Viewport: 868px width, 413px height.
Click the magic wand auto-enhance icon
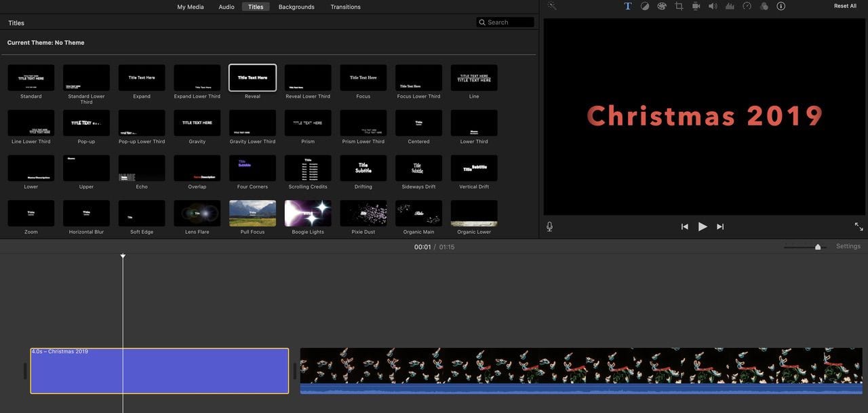552,6
